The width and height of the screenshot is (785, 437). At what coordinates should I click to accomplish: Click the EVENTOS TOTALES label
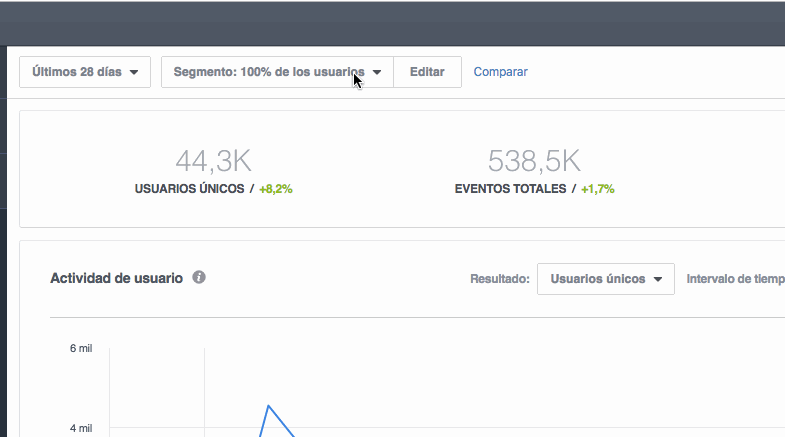click(x=510, y=189)
